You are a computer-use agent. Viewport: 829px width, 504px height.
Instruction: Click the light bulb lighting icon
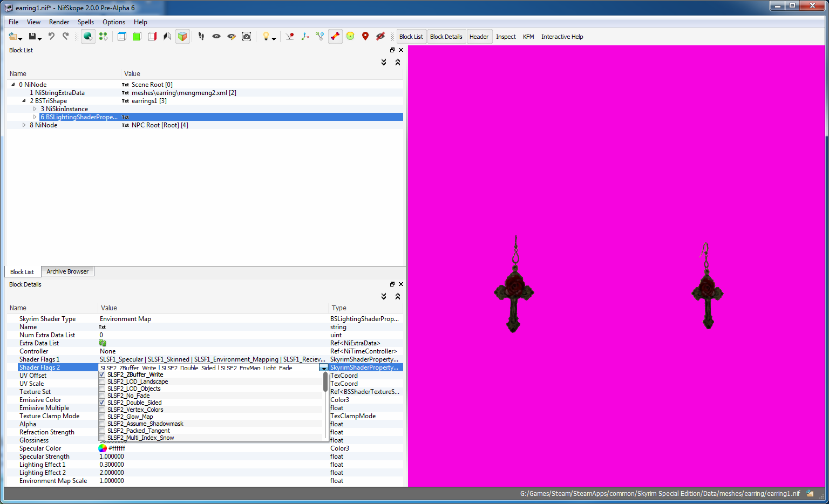coord(266,36)
